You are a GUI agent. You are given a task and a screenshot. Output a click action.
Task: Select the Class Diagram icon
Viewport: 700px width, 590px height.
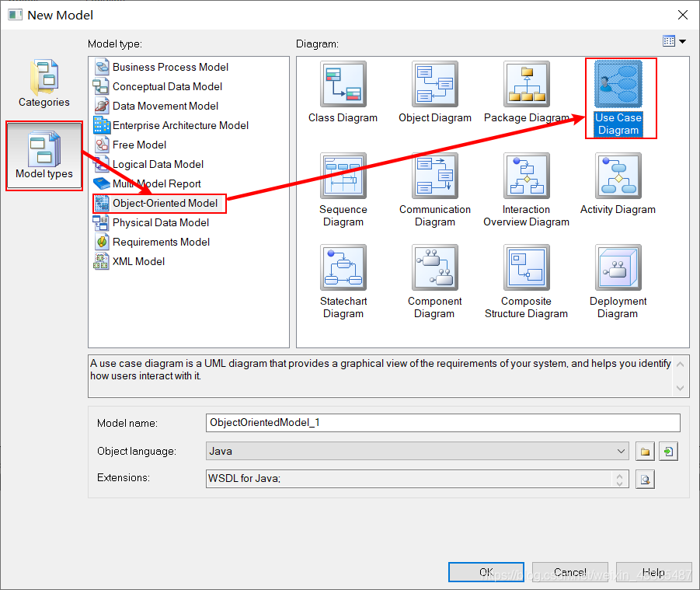(343, 83)
